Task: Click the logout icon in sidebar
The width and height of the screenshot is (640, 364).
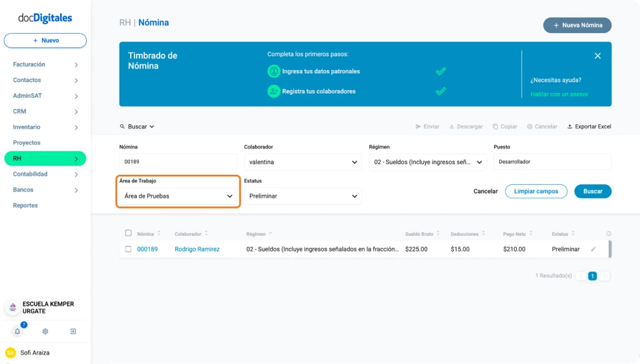Action: (x=73, y=332)
